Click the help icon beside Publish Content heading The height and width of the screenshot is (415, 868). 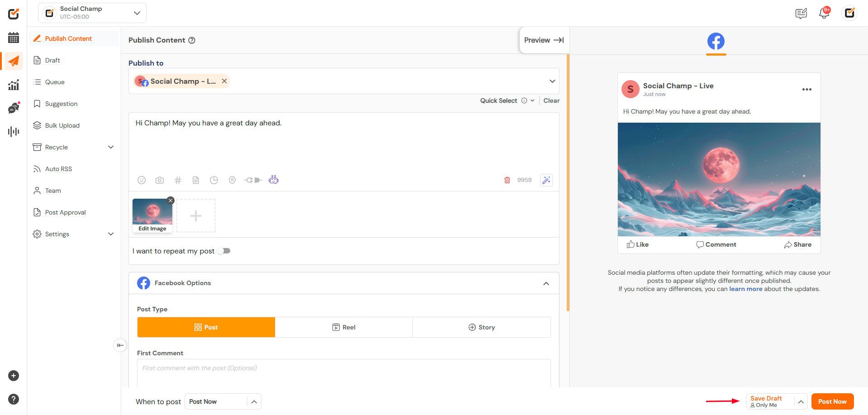[x=192, y=40]
